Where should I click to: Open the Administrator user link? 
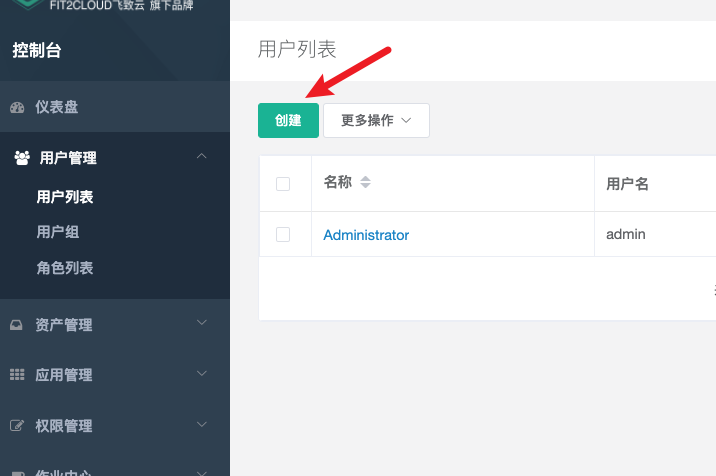pos(366,235)
